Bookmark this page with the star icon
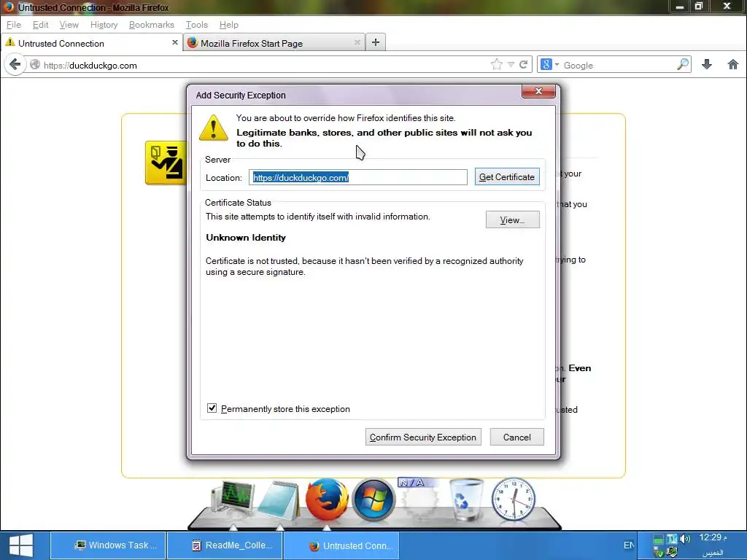The width and height of the screenshot is (747, 560). (x=496, y=64)
